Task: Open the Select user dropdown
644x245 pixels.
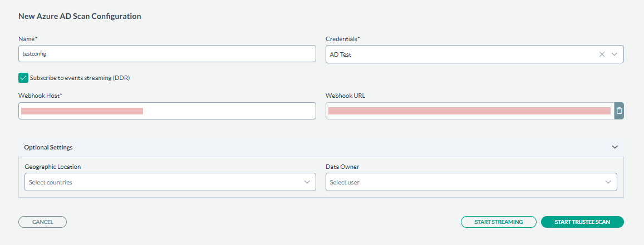Action: click(x=462, y=182)
